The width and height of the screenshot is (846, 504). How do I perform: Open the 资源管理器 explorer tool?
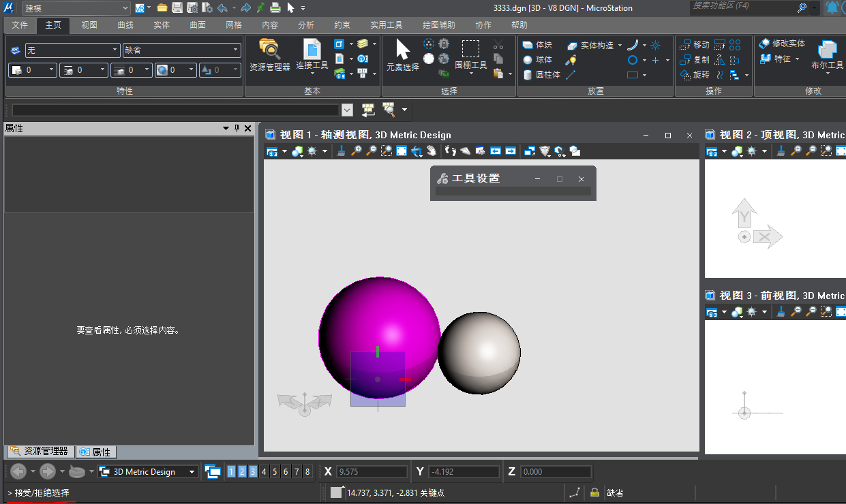coord(269,55)
